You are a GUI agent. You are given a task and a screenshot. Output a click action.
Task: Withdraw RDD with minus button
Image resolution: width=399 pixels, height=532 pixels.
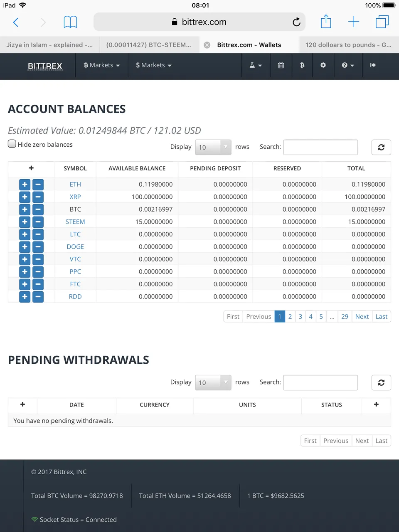38,297
